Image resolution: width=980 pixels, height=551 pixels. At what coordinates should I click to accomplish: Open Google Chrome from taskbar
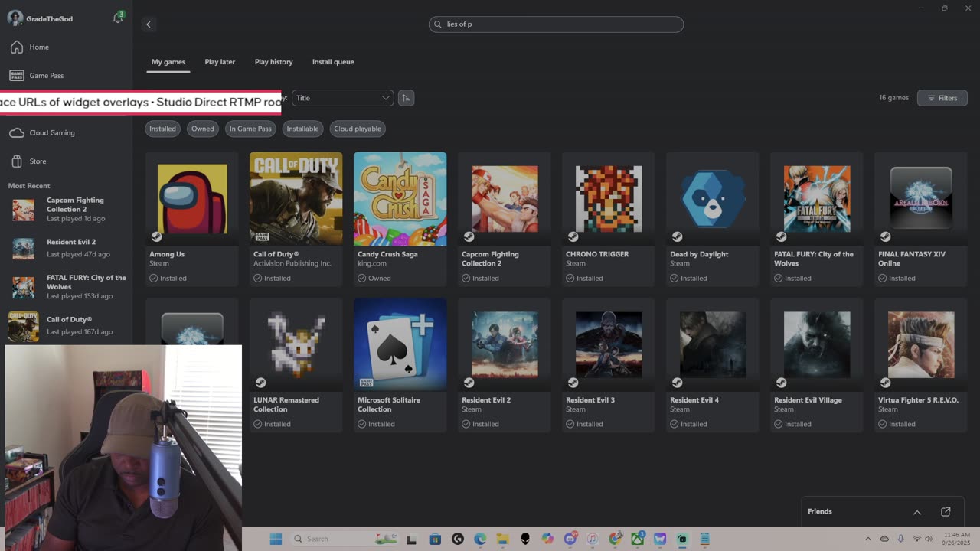click(x=615, y=539)
